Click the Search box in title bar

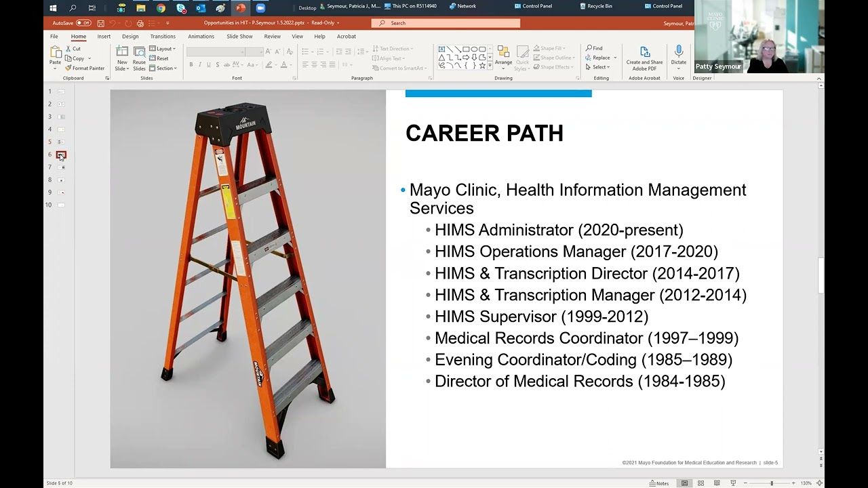point(446,23)
